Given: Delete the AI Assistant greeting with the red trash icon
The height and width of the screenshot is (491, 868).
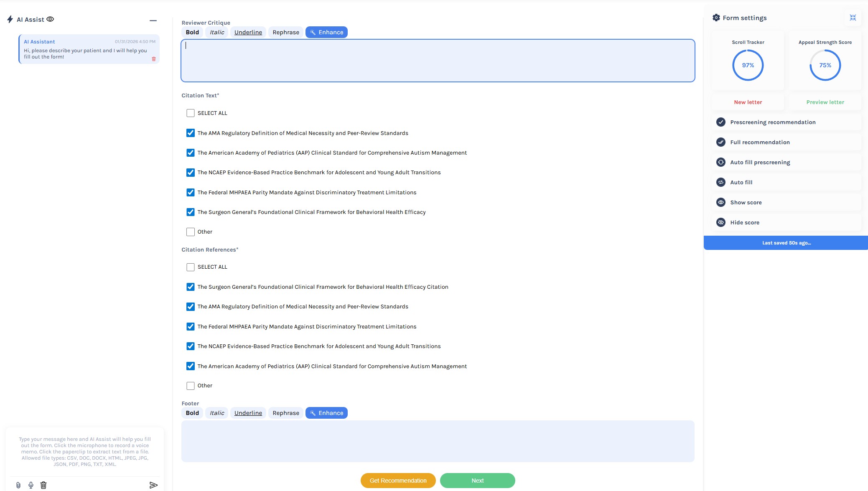Looking at the screenshot, I should (153, 59).
